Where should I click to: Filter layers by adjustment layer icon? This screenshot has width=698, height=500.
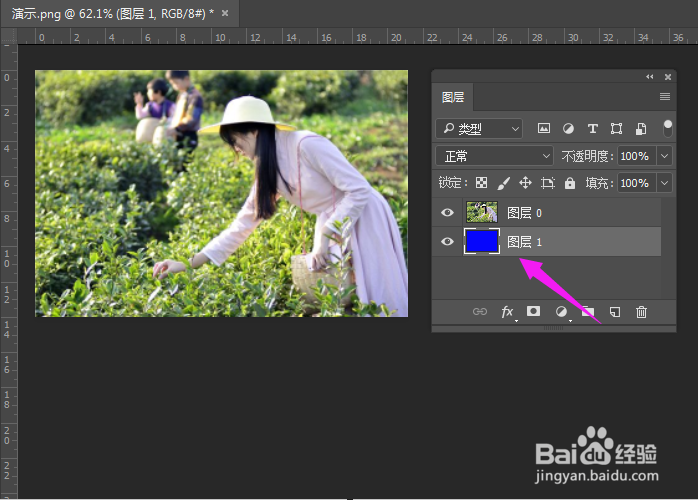(568, 129)
